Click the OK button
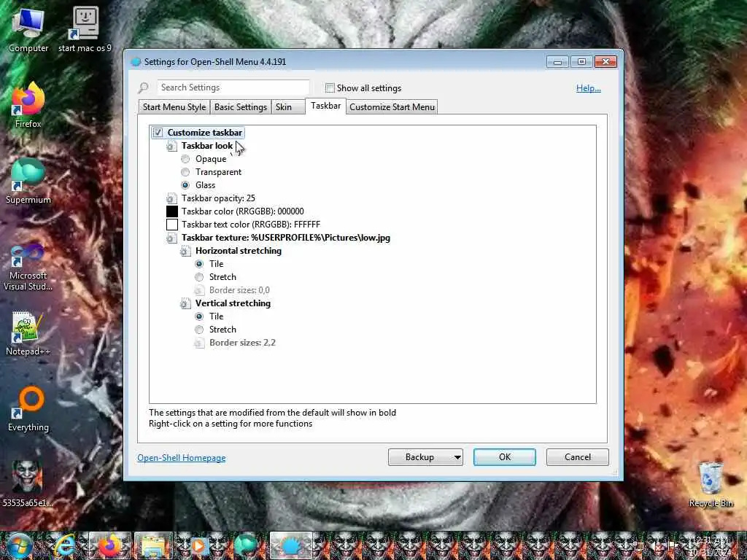Image resolution: width=747 pixels, height=560 pixels. 505,457
